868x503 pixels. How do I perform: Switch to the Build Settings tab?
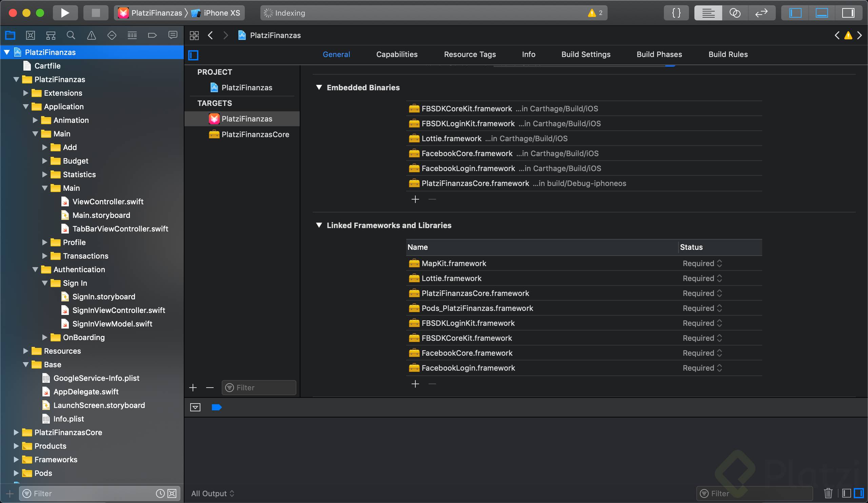click(x=586, y=54)
